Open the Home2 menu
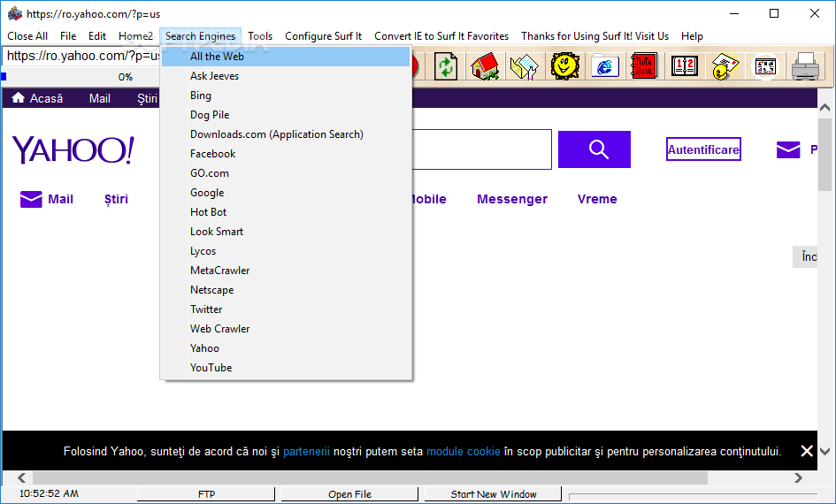Screen dimensions: 836x504 tap(135, 35)
